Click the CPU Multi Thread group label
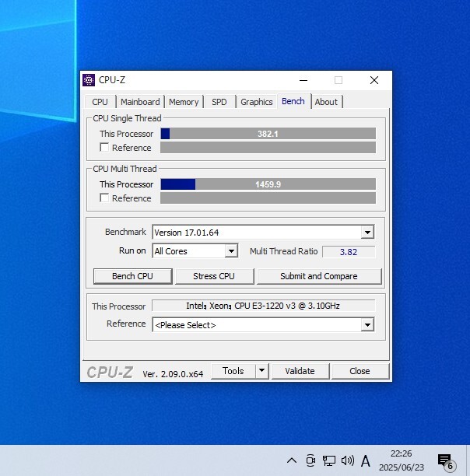This screenshot has width=470, height=476. [125, 169]
